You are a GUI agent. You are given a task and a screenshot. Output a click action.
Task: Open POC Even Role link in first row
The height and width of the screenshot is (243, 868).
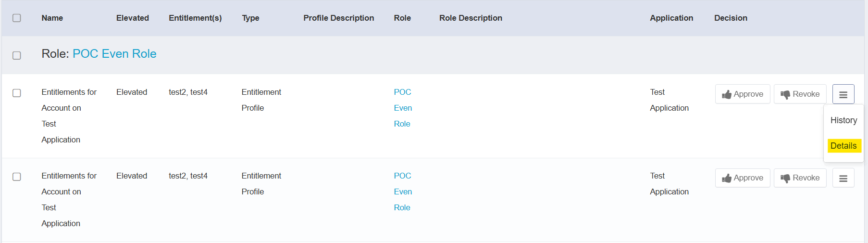pos(403,108)
